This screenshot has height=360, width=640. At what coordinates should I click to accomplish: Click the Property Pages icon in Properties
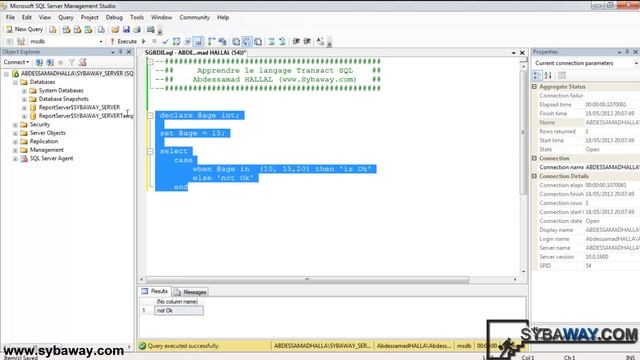point(562,76)
